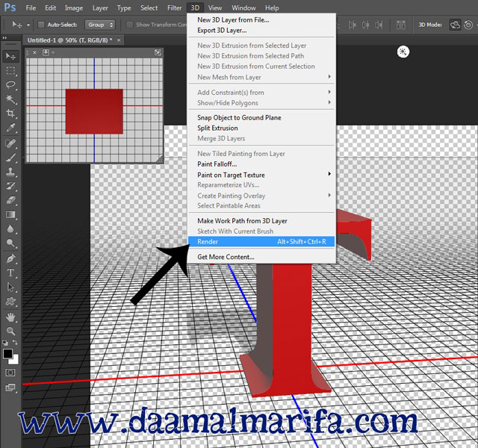
Task: Click the 3D orbit mode icon
Action: [x=455, y=25]
